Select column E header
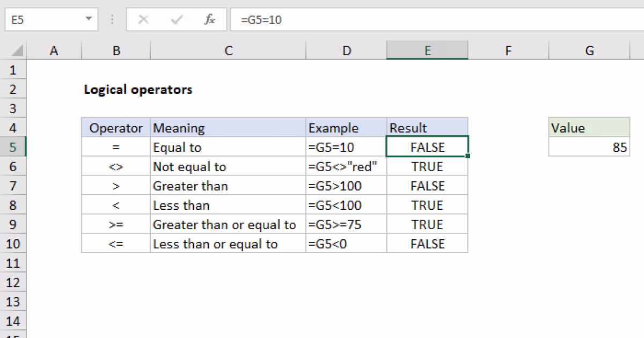Image resolution: width=644 pixels, height=338 pixels. (427, 50)
